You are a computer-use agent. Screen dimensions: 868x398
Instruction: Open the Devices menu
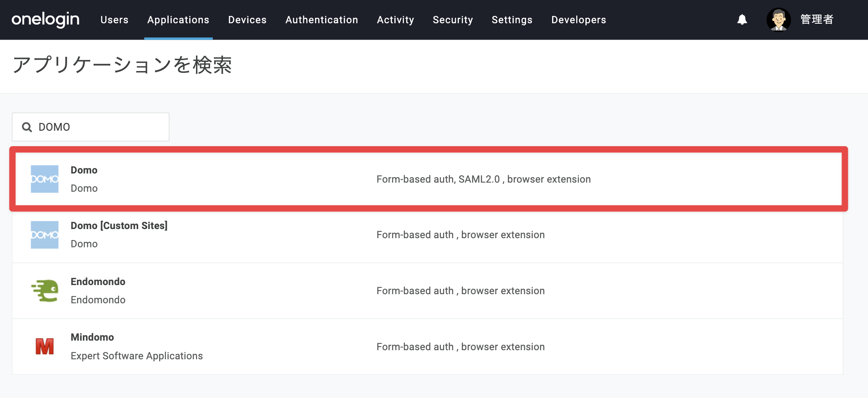coord(248,20)
